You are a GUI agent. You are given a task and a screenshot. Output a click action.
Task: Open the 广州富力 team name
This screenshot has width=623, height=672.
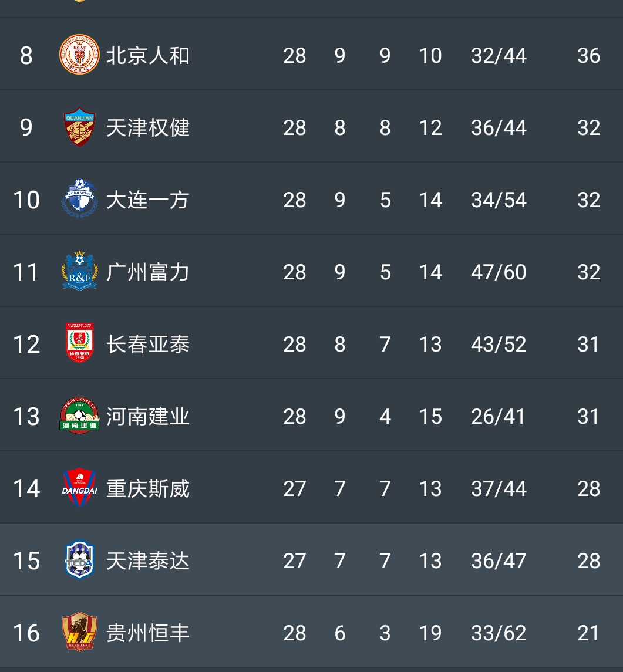click(x=147, y=272)
